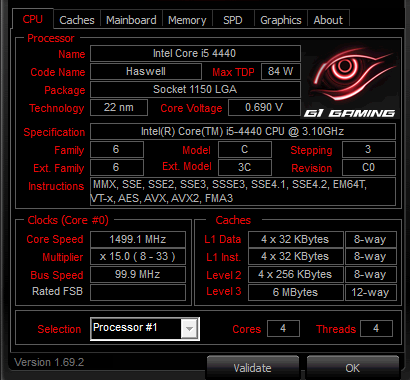The height and width of the screenshot is (380, 410).
Task: Open the Processor selection dropdown arrow
Action: [189, 329]
